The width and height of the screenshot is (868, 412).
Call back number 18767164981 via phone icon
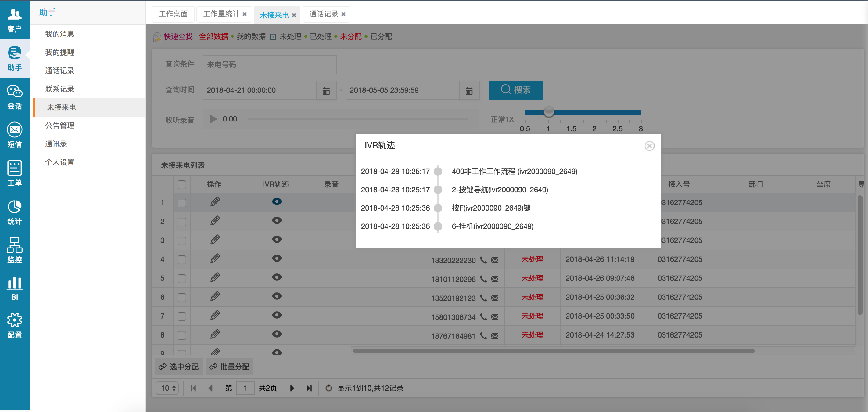[x=483, y=335]
